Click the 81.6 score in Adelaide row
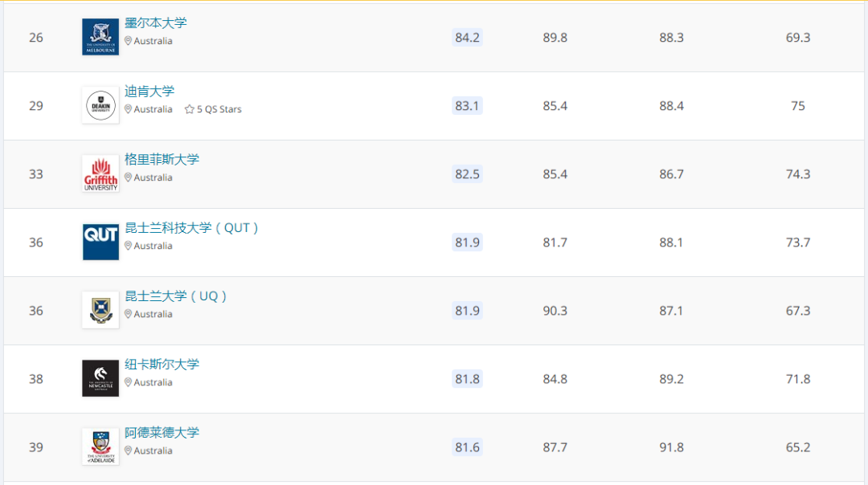Viewport: 868px width, 485px height. point(467,447)
